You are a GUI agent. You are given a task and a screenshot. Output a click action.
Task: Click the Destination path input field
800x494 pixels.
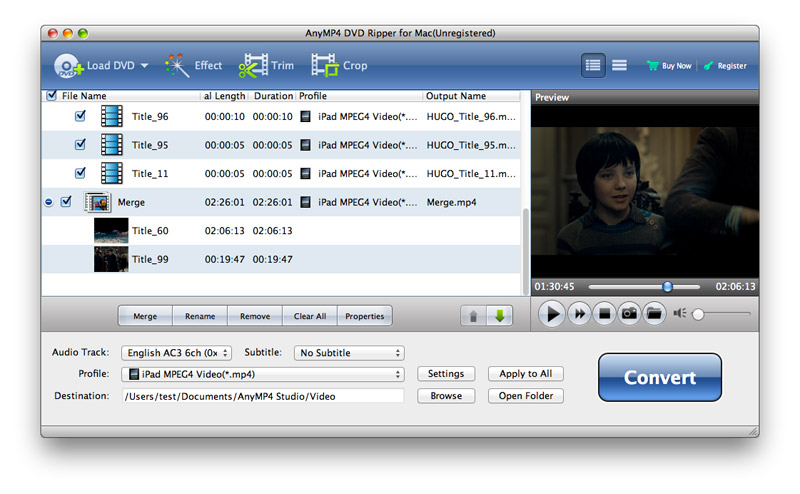click(262, 396)
